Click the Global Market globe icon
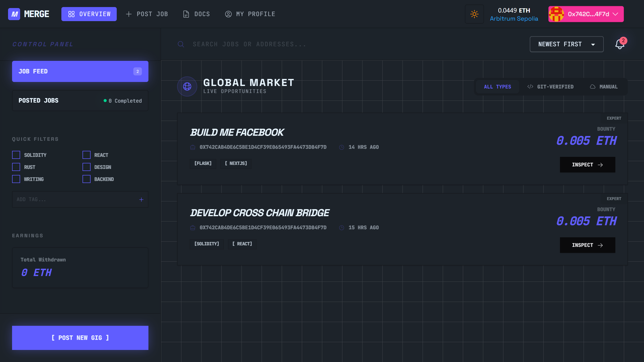 point(187,86)
